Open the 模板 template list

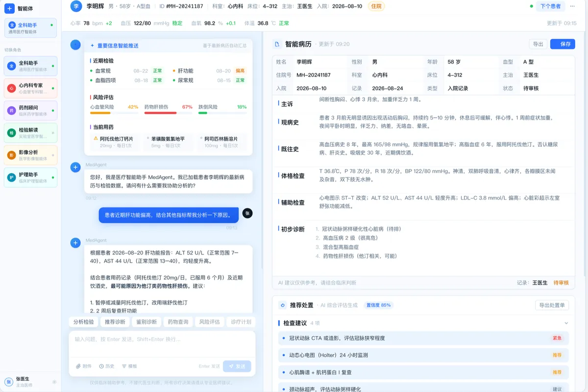[x=130, y=366]
